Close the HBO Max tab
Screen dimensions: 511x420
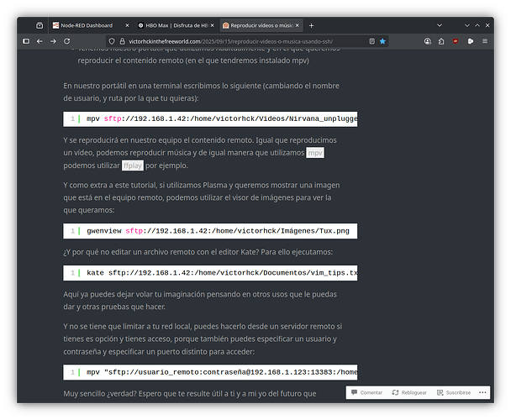point(212,25)
